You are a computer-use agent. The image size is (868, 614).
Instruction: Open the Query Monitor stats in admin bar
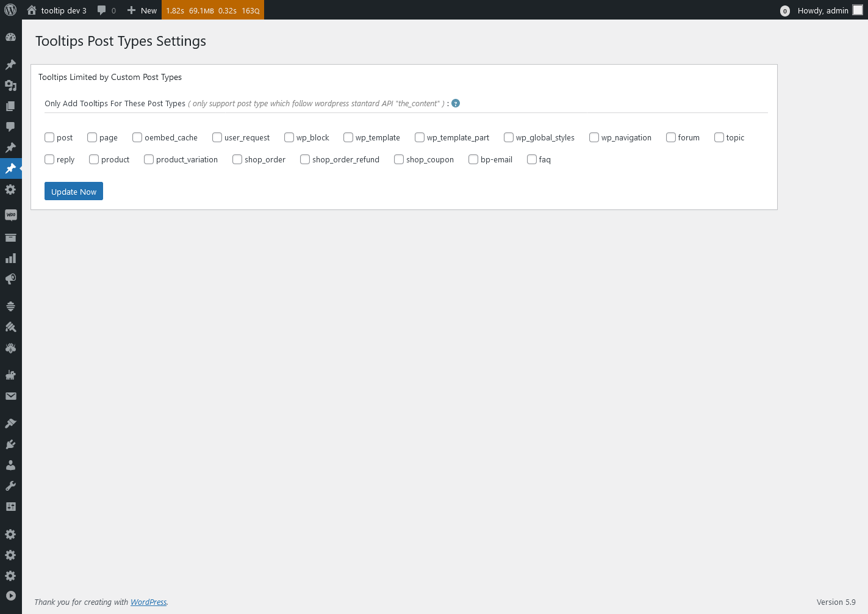pos(212,10)
